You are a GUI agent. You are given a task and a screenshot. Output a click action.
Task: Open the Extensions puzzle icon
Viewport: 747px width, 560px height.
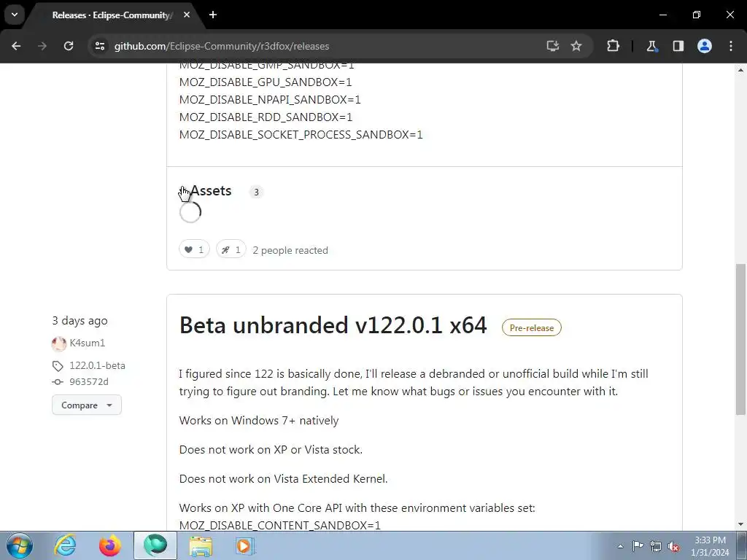coord(613,46)
